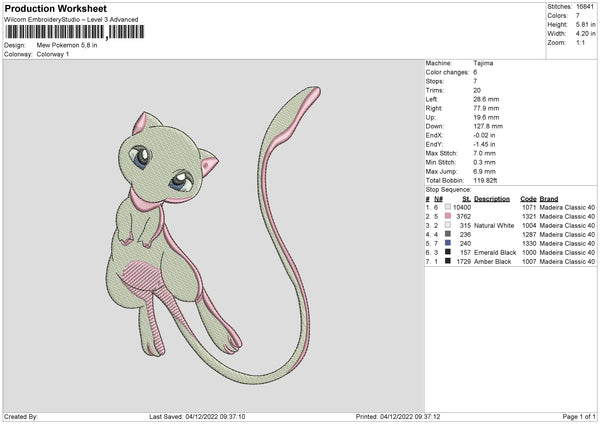Click the 'Created By:' footer label

[x=21, y=417]
